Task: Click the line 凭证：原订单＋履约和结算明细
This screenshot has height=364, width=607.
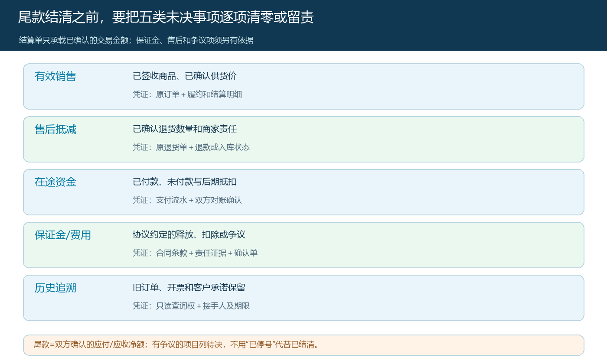Action: (x=187, y=94)
